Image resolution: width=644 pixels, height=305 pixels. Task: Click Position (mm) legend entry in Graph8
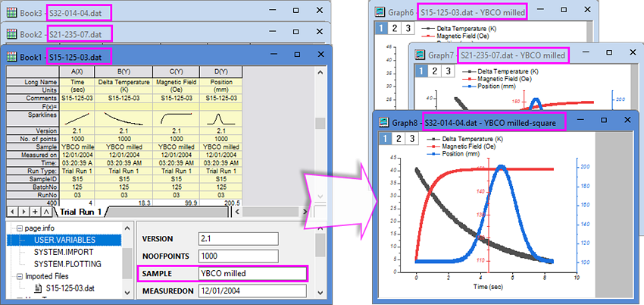click(x=452, y=153)
